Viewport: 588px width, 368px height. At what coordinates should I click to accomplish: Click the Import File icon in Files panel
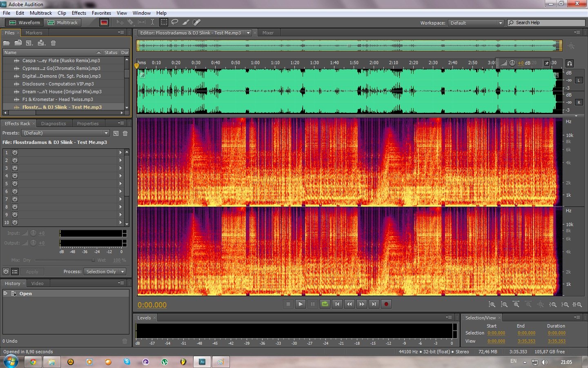tap(18, 43)
